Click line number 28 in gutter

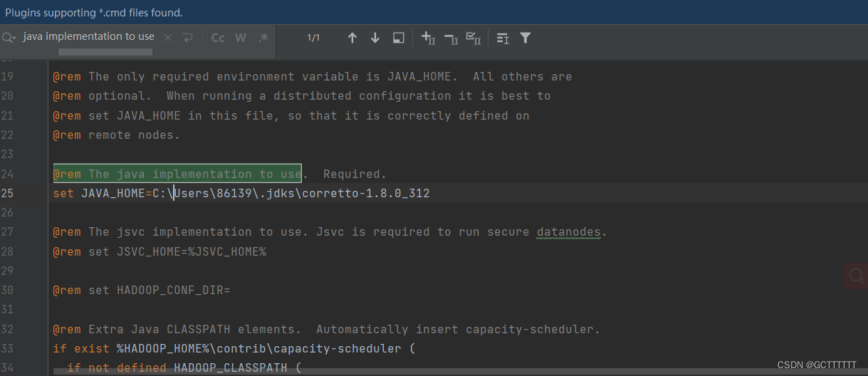[x=7, y=251]
